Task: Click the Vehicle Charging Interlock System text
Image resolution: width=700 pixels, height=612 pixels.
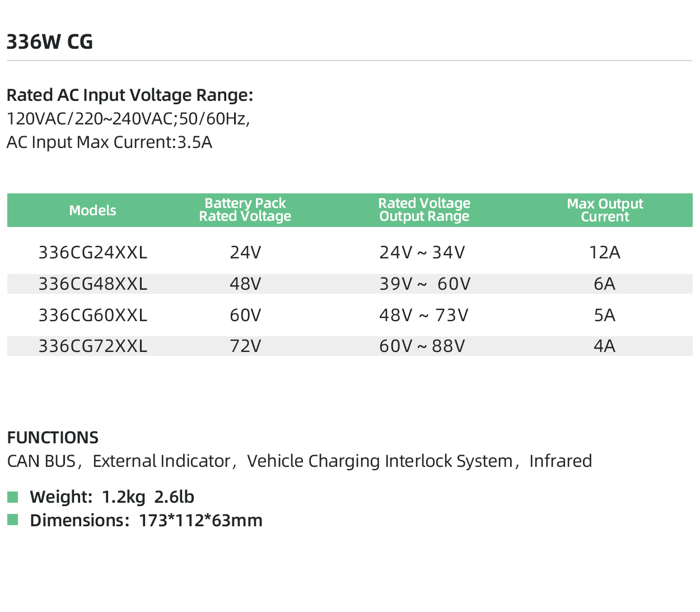Action: point(380,461)
